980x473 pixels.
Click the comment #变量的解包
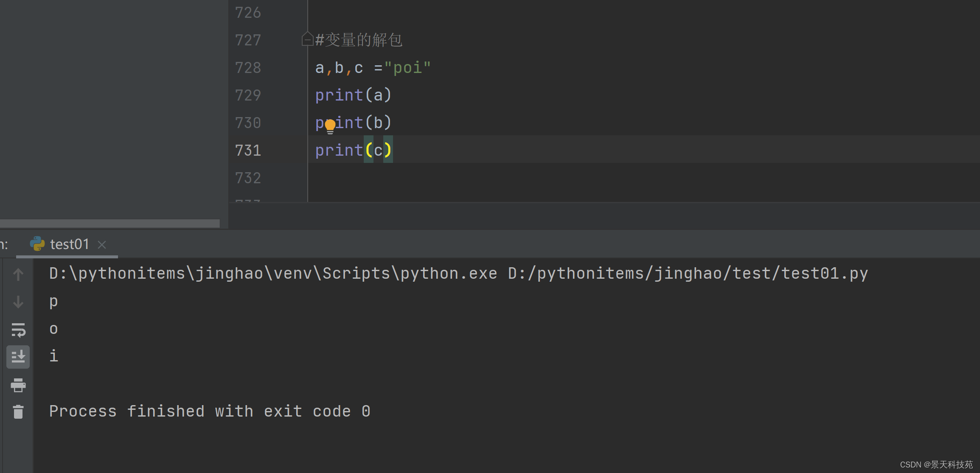coord(359,40)
